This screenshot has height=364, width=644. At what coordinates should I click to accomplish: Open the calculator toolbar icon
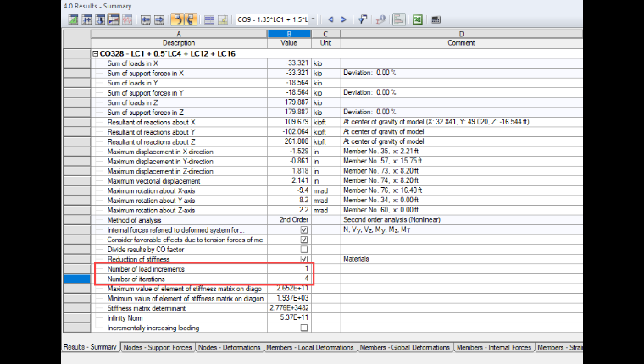[436, 19]
